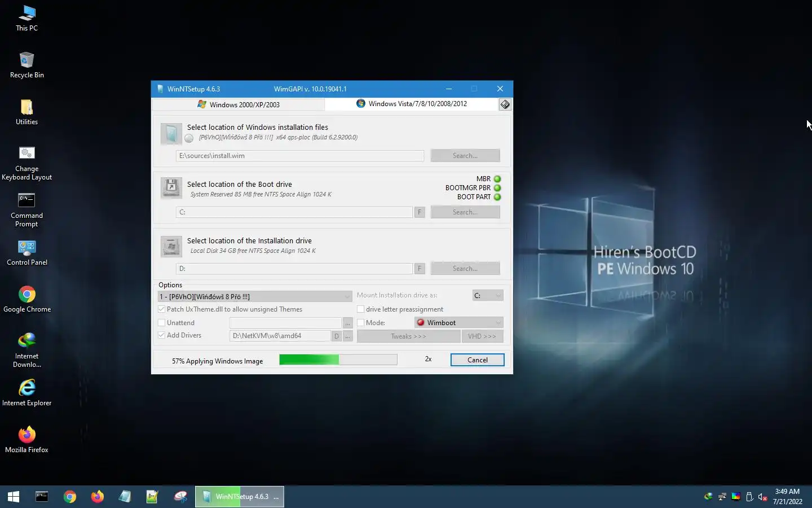This screenshot has height=508, width=812.
Task: Click the taskbar clock 3:49 AM
Action: tap(787, 492)
